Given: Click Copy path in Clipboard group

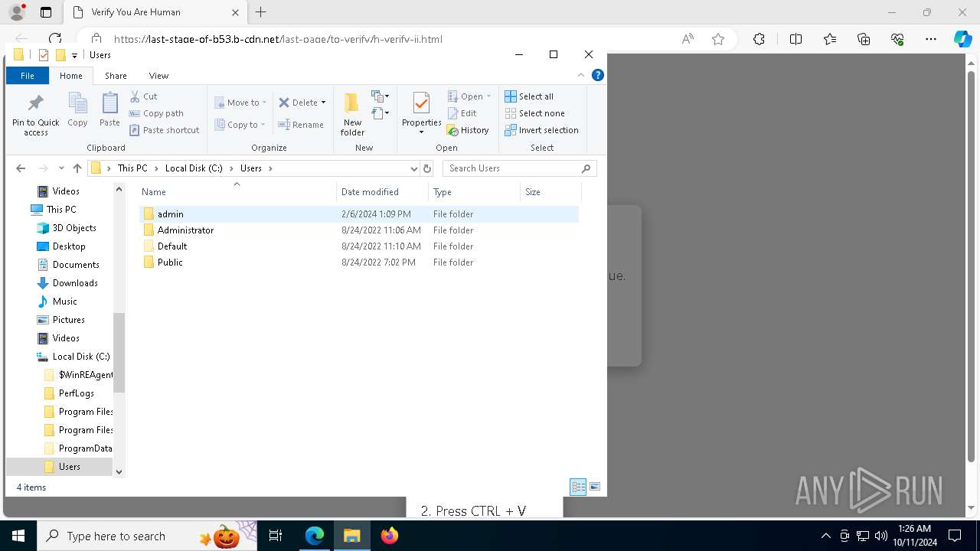Looking at the screenshot, I should pos(156,113).
